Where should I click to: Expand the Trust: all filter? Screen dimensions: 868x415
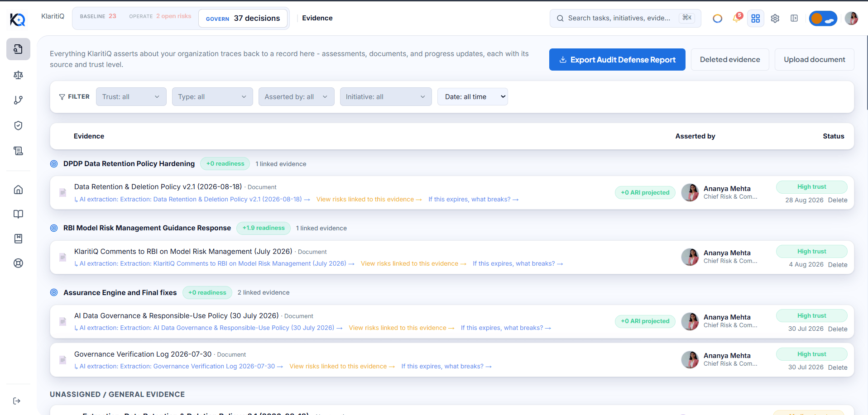click(131, 97)
